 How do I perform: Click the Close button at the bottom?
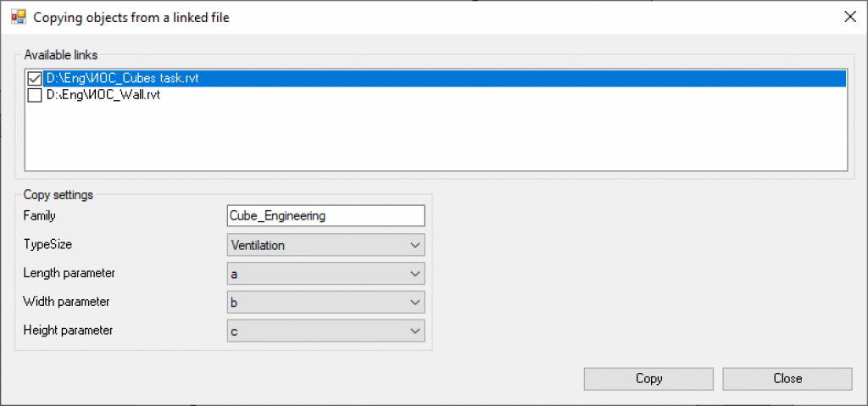[787, 379]
